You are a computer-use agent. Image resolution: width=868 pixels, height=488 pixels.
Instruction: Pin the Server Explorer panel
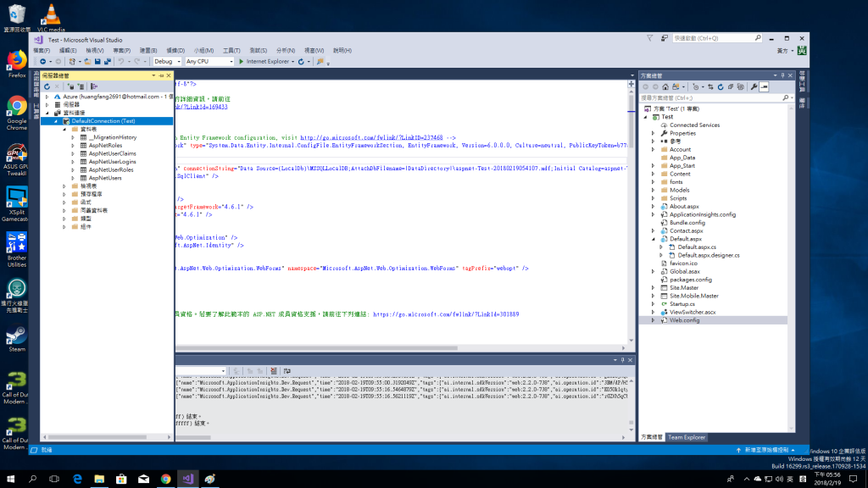tap(161, 75)
